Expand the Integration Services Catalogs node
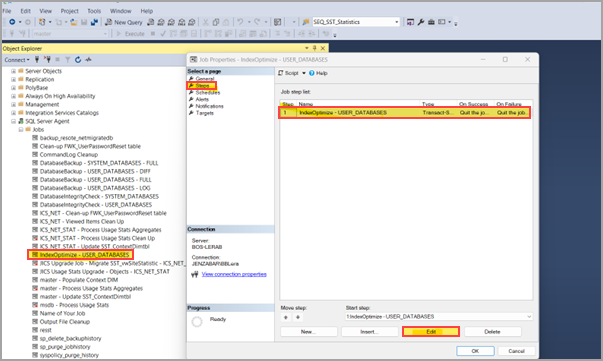 pyautogui.click(x=13, y=113)
